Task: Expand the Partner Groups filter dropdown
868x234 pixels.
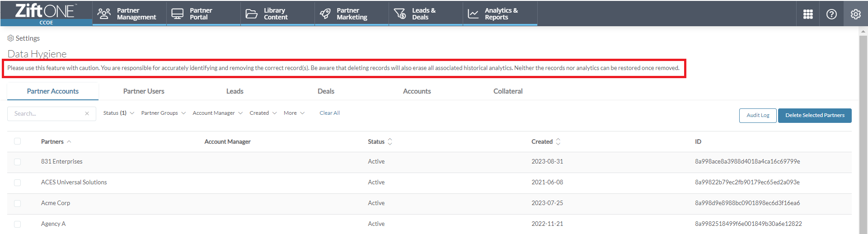Action: click(163, 113)
